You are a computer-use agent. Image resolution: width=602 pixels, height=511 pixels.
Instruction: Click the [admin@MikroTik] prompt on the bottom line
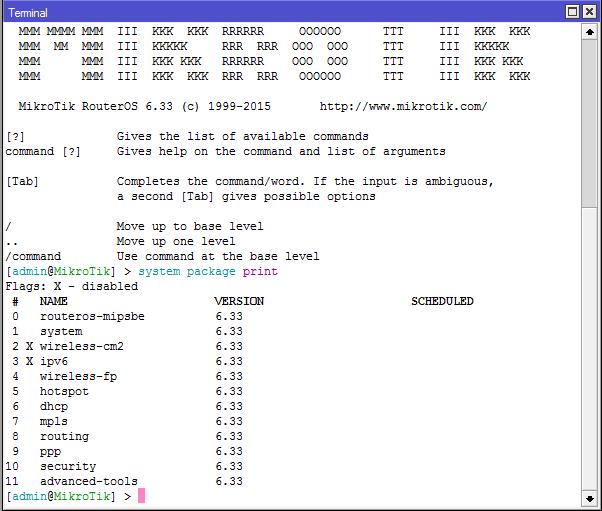(x=61, y=496)
